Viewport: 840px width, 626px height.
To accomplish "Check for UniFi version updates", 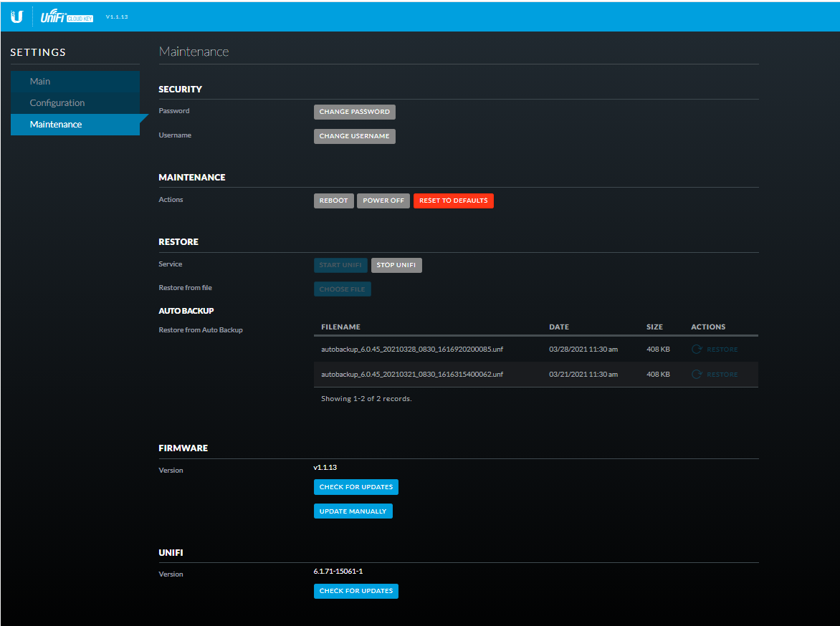I will 355,591.
